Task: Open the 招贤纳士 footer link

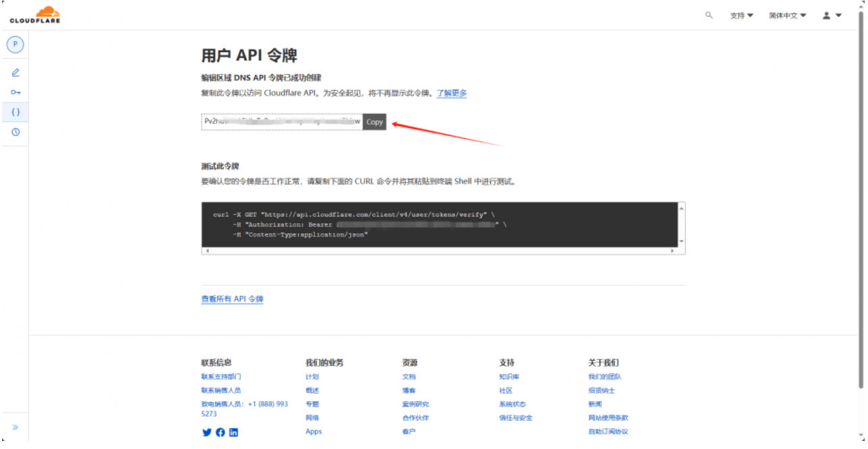Action: tap(602, 390)
